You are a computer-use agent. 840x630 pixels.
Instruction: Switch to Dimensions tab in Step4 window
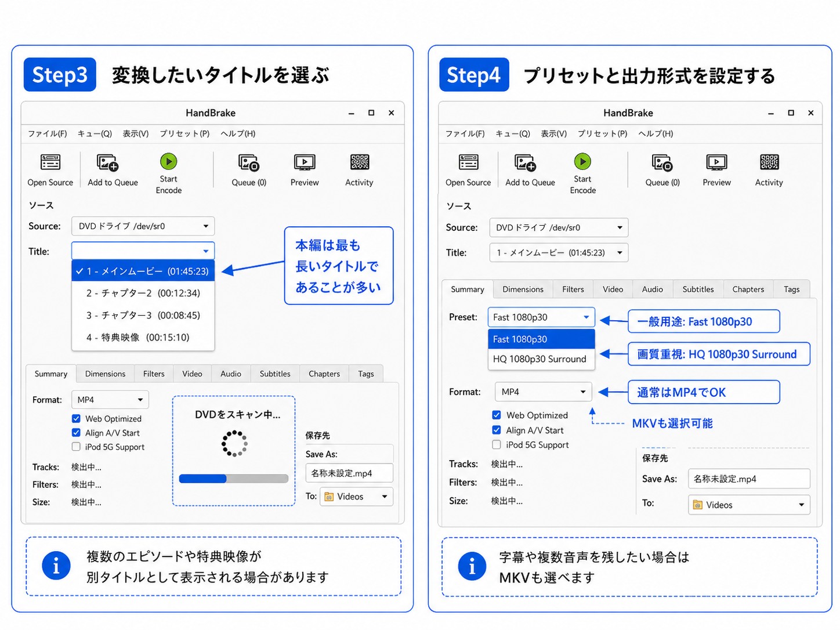pos(523,289)
